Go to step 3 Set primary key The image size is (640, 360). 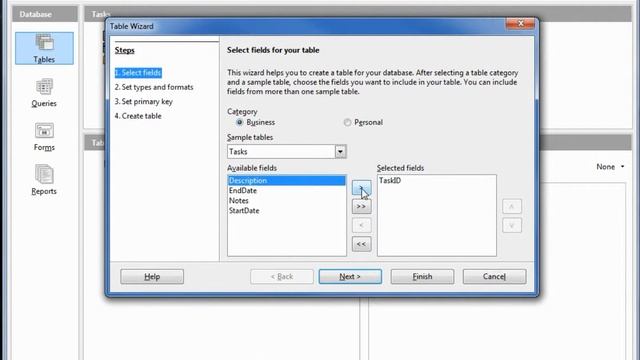(x=144, y=102)
